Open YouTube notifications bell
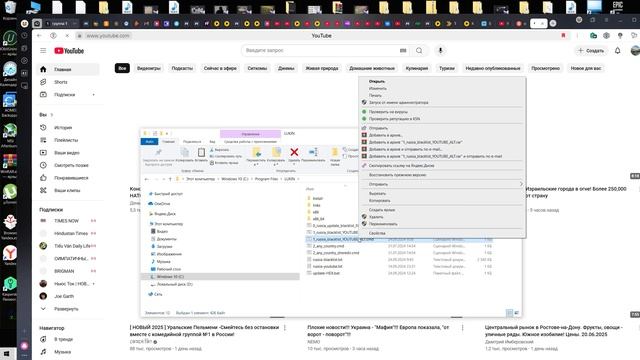This screenshot has width=640, height=360. 618,51
